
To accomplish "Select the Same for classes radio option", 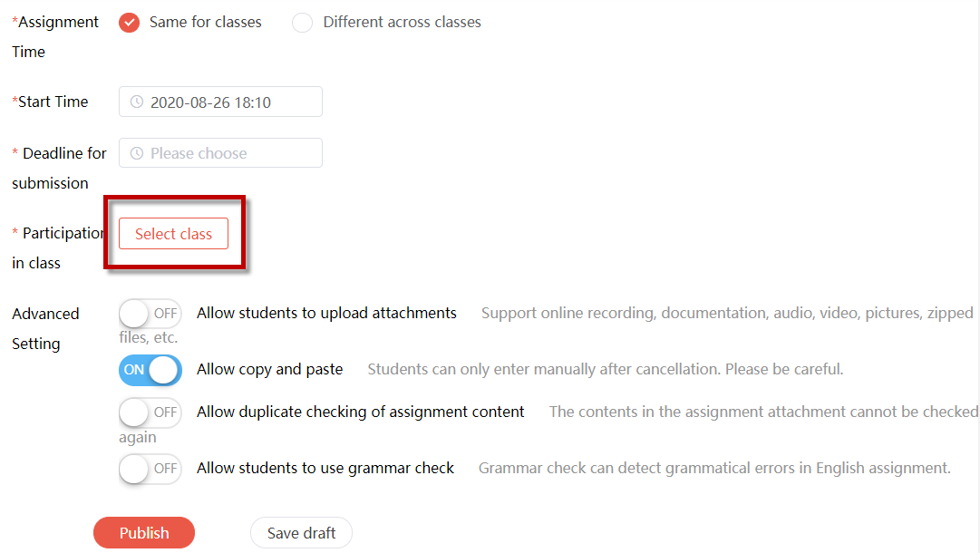I will pyautogui.click(x=130, y=23).
